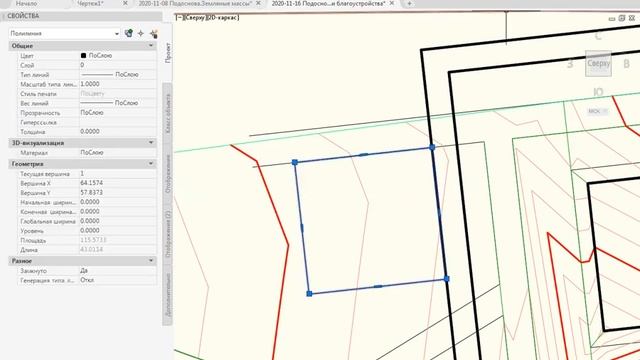Open the Quick Select icon

click(x=153, y=33)
